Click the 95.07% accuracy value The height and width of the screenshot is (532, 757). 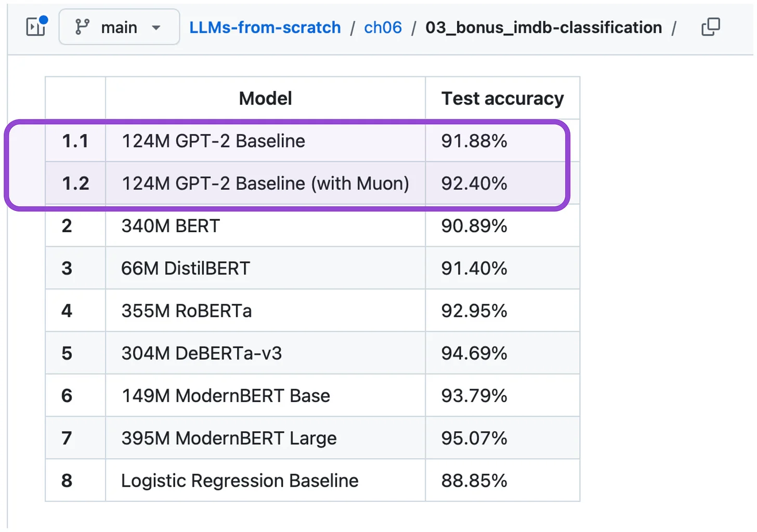(474, 438)
